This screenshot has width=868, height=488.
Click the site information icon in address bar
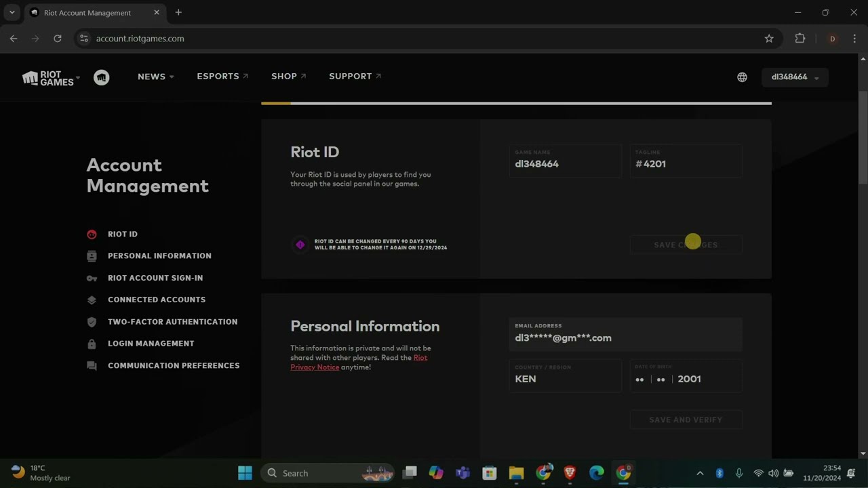pyautogui.click(x=83, y=39)
